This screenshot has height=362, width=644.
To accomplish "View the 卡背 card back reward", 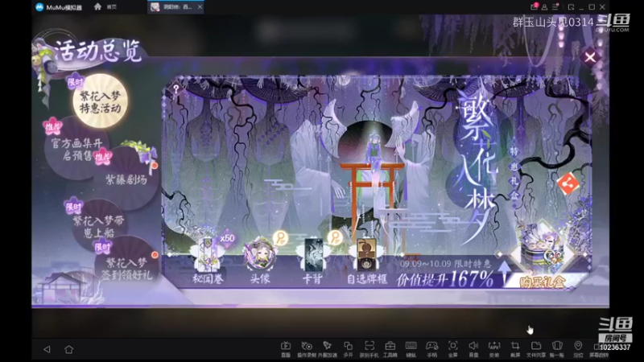I will coord(312,261).
